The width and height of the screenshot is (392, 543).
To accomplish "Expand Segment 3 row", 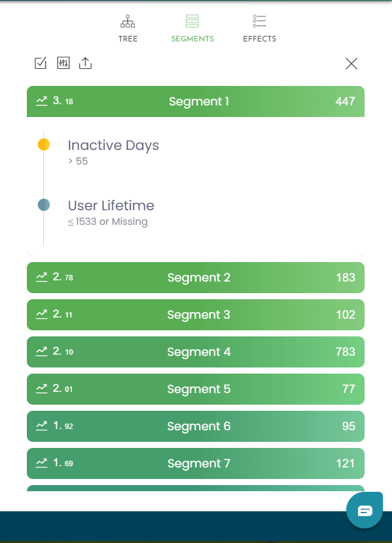I will [x=196, y=315].
